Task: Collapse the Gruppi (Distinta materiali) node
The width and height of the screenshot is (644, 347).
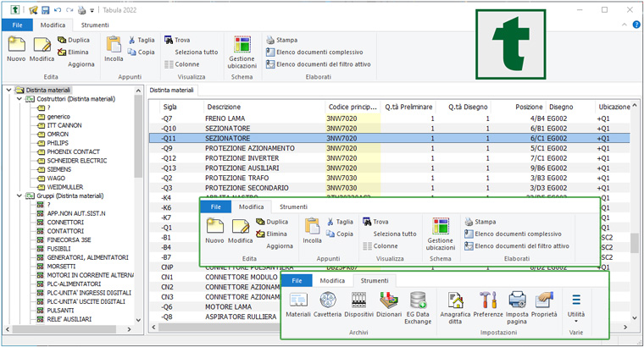Action: [19, 196]
